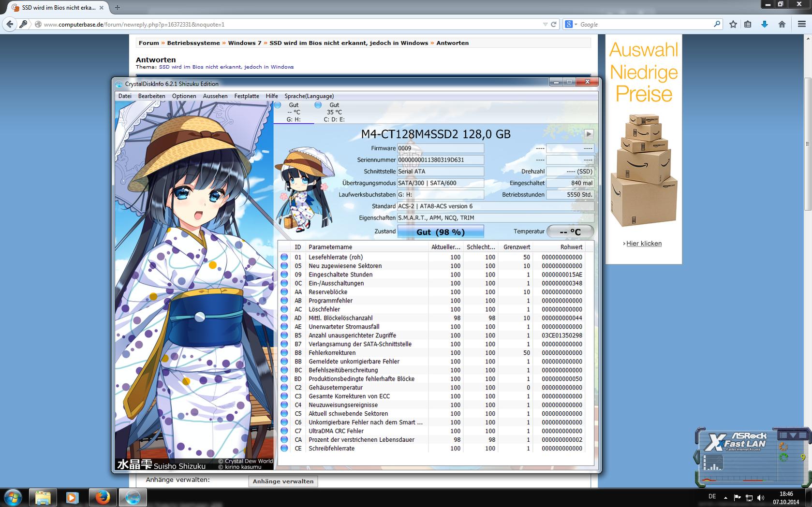Go to the next disk with the arrow button

click(x=588, y=134)
